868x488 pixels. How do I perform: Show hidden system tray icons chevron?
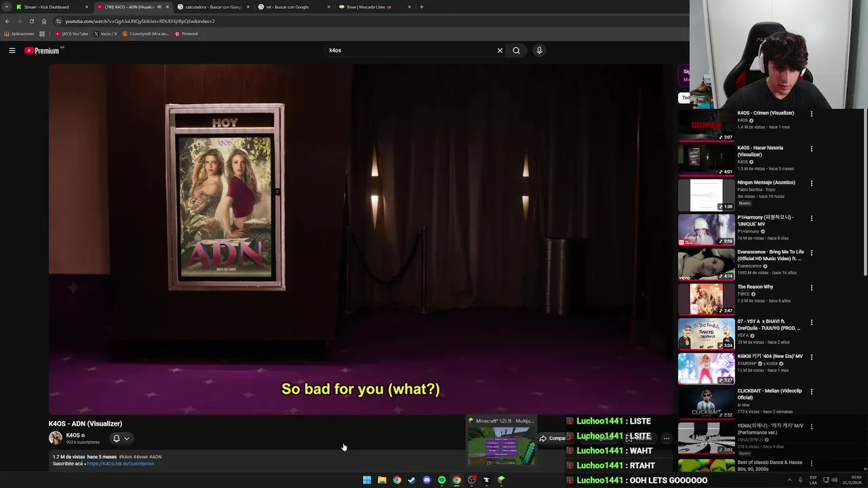point(789,480)
